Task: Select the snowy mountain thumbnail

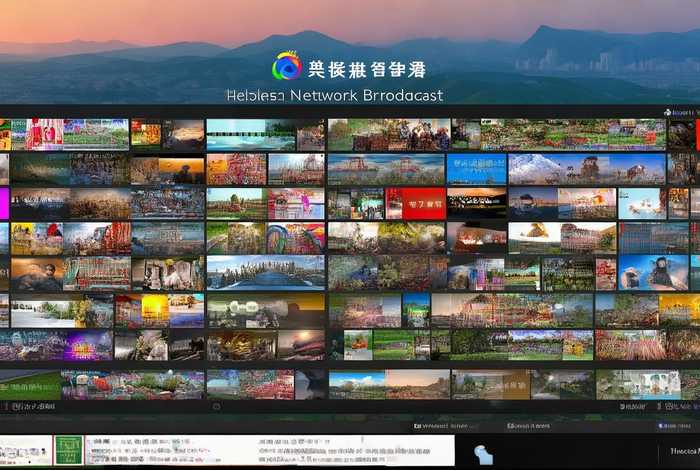Action: click(x=535, y=168)
